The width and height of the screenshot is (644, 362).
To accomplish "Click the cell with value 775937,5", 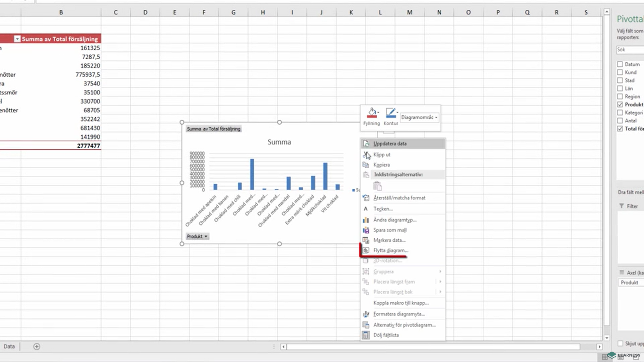I will click(61, 74).
